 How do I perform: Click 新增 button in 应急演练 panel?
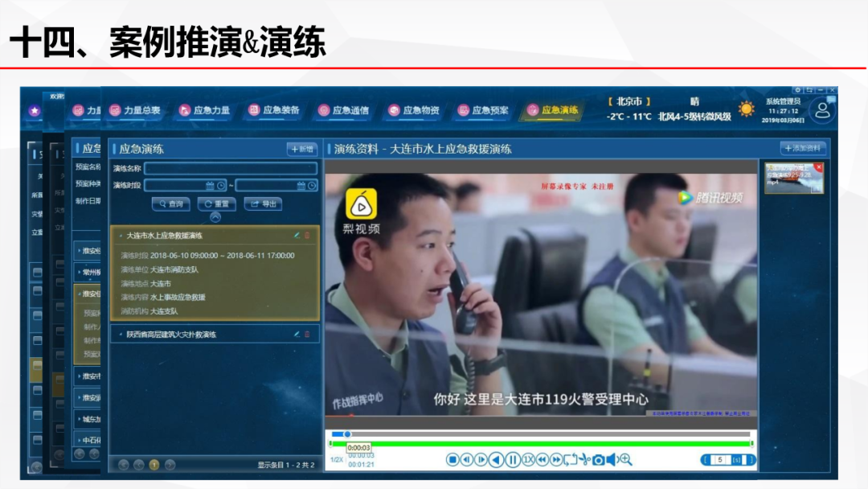click(x=302, y=149)
